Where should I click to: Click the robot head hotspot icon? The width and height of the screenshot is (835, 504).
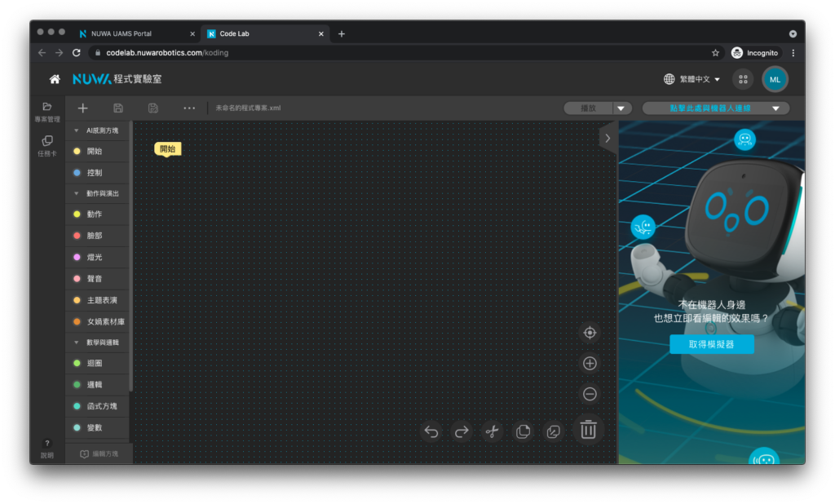pyautogui.click(x=744, y=139)
